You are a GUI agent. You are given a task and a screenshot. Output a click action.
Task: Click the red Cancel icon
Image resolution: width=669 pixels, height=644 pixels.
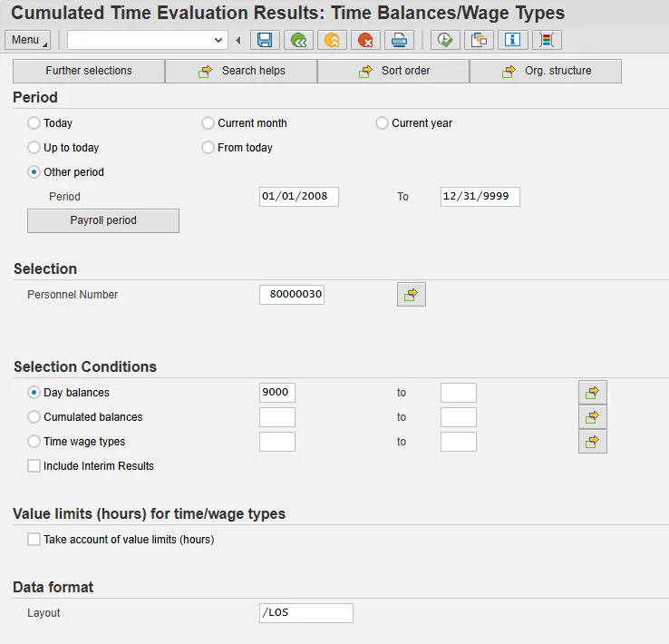click(x=364, y=40)
